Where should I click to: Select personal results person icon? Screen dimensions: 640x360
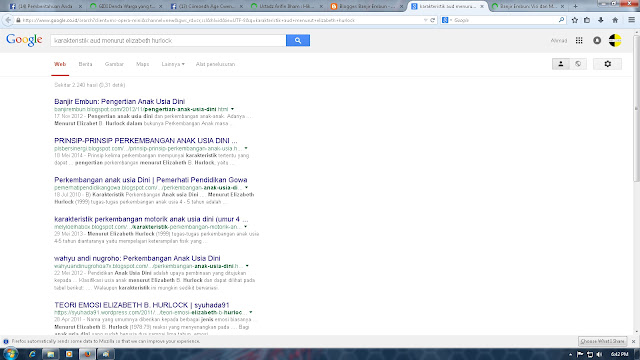pos(560,64)
